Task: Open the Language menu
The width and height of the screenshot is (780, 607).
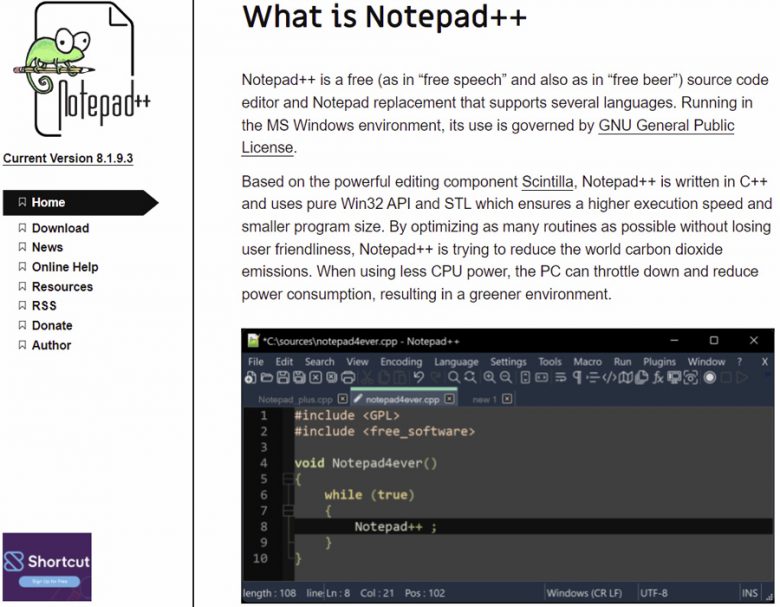Action: pos(456,362)
